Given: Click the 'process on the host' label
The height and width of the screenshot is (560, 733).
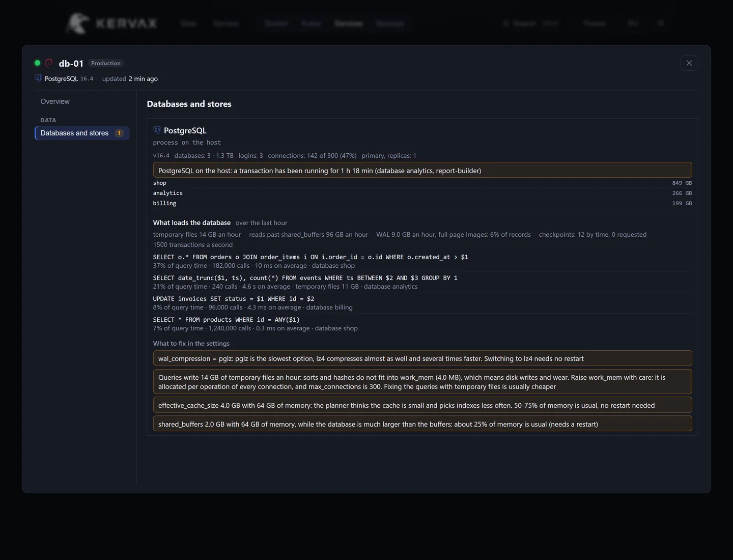Looking at the screenshot, I should 187,143.
